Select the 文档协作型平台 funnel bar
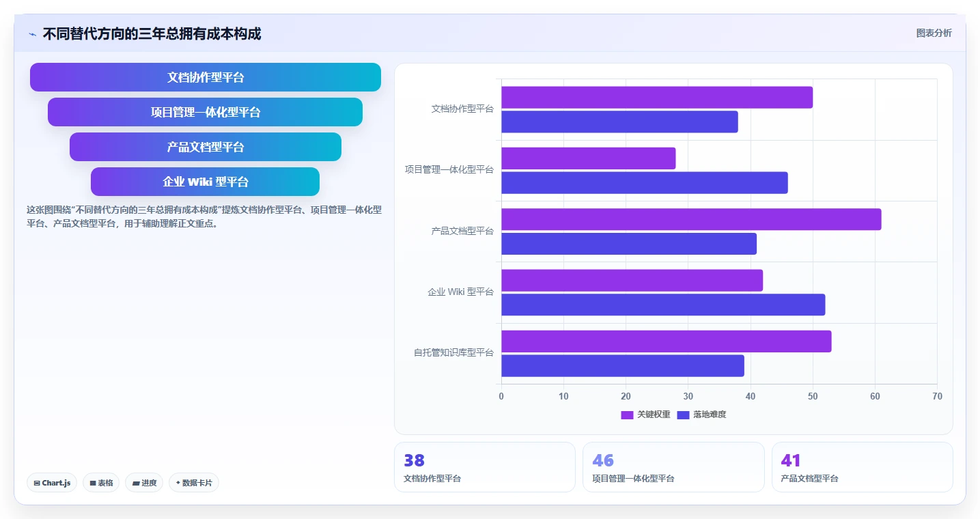The height and width of the screenshot is (519, 980). point(206,77)
